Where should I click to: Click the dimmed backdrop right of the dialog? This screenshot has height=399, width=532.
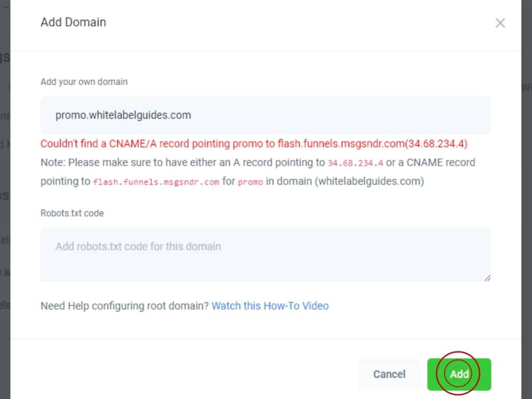(526, 208)
